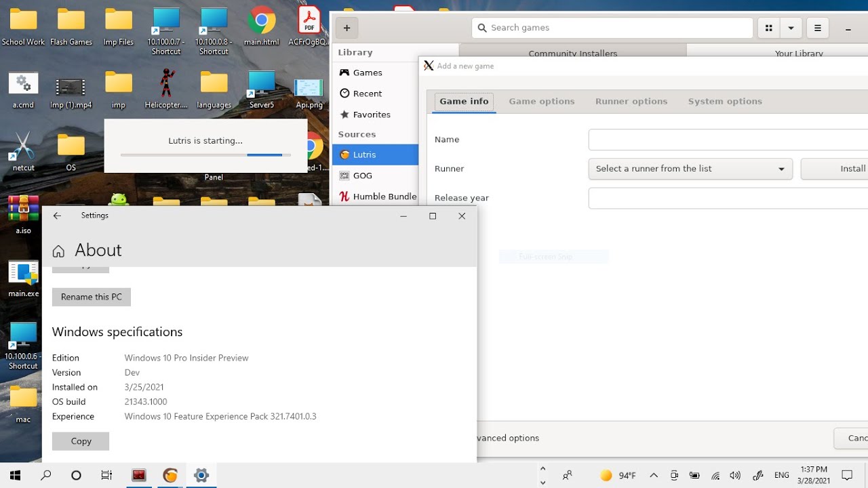Click the Release year field
868x488 pixels.
(728, 198)
